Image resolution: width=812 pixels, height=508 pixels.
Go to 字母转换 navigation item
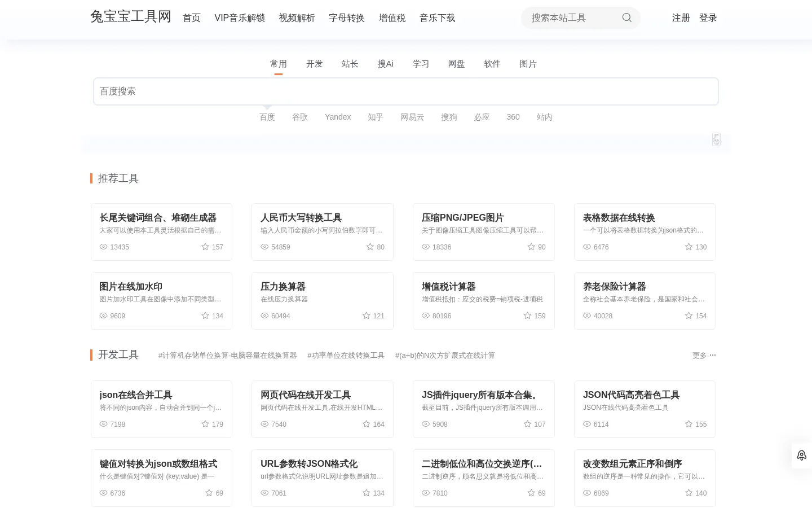coord(347,18)
